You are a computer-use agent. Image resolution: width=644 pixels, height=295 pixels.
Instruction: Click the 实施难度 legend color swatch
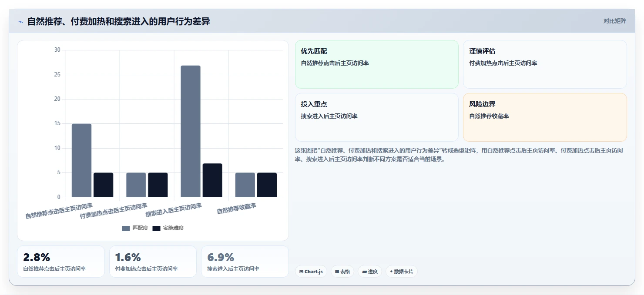coord(156,229)
